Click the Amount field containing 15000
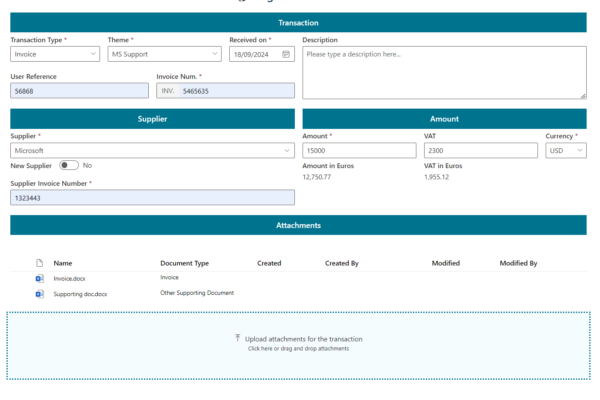600x400 pixels. click(x=359, y=150)
